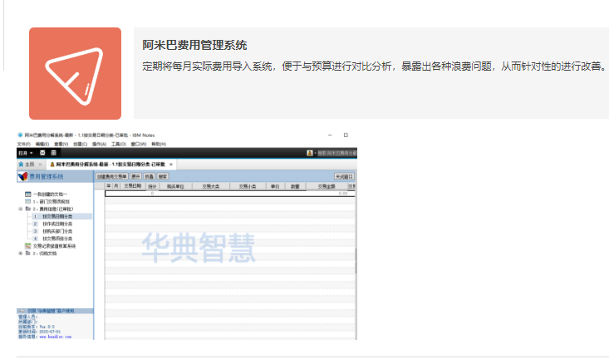609x364 pixels.
Task: Click the 关闭窗口 button
Action: pyautogui.click(x=344, y=177)
